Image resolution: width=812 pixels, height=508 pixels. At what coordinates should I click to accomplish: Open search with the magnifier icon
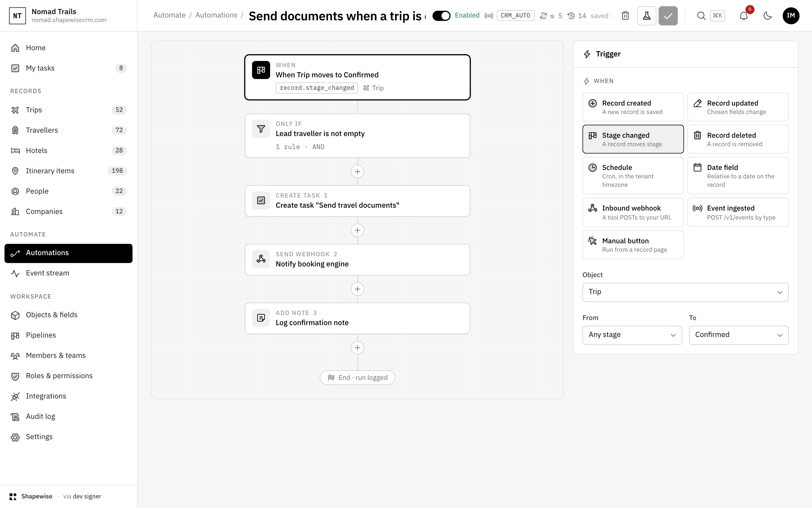(701, 16)
